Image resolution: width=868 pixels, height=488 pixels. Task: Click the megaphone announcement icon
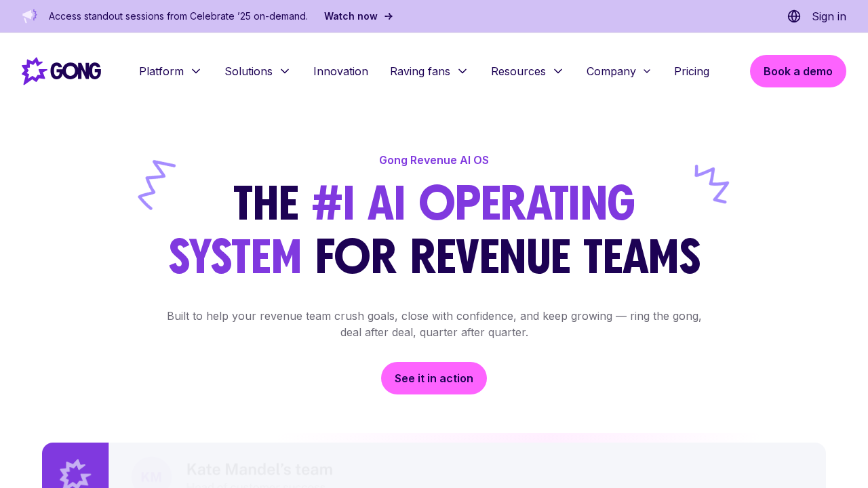[x=29, y=16]
